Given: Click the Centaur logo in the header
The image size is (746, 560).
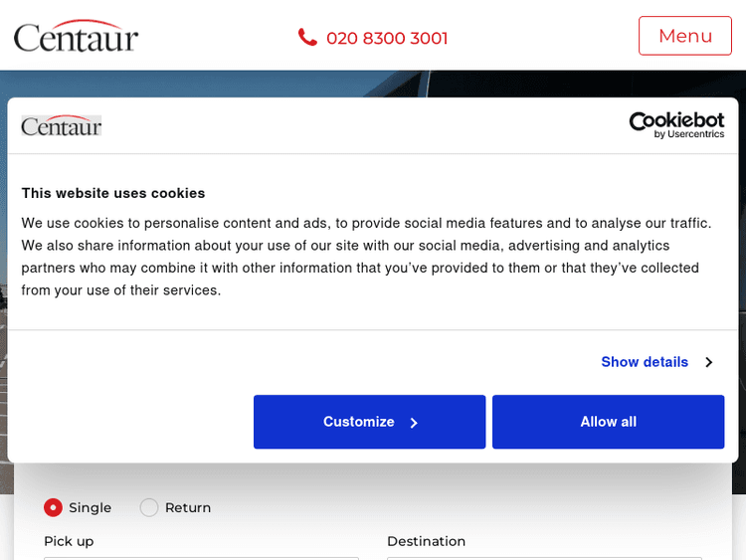Looking at the screenshot, I should pyautogui.click(x=76, y=36).
